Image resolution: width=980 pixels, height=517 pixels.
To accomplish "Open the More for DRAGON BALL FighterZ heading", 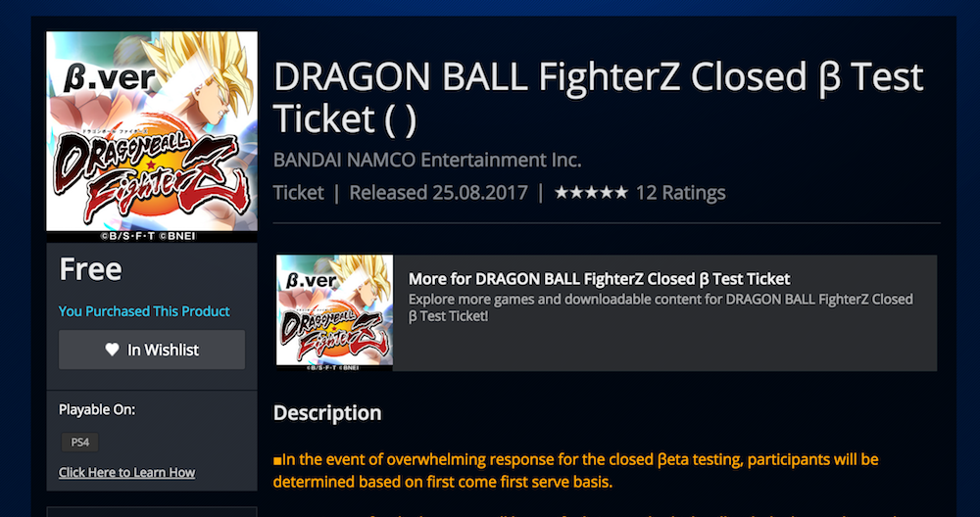I will point(599,279).
